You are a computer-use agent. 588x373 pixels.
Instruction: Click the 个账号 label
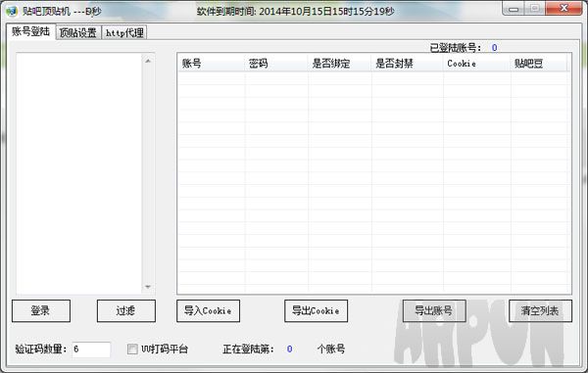pos(331,350)
